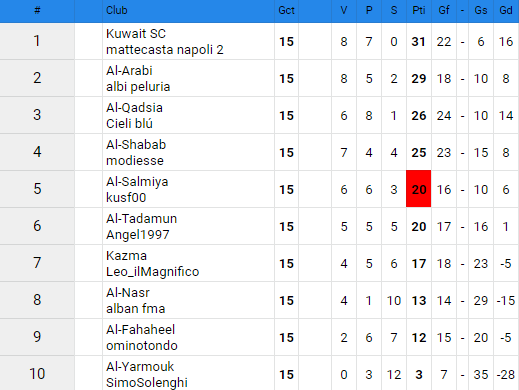Select the Al-Tadamun club name
The height and width of the screenshot is (390, 519).
[141, 219]
